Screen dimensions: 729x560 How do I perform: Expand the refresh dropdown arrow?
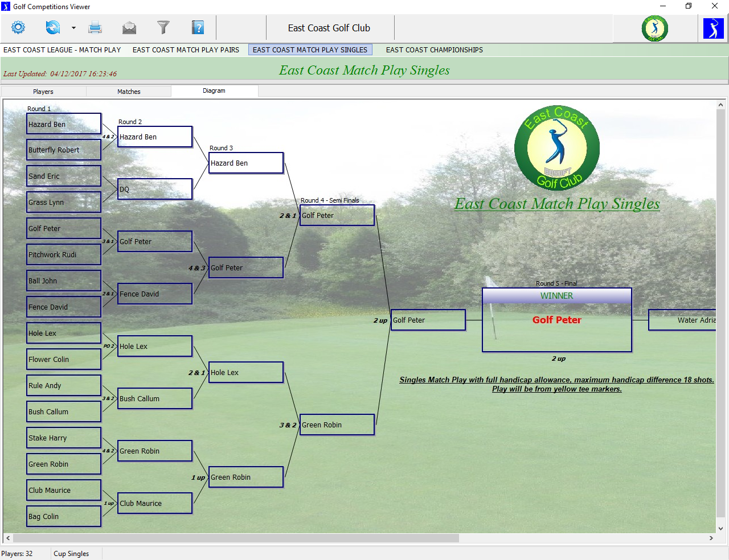coord(73,27)
